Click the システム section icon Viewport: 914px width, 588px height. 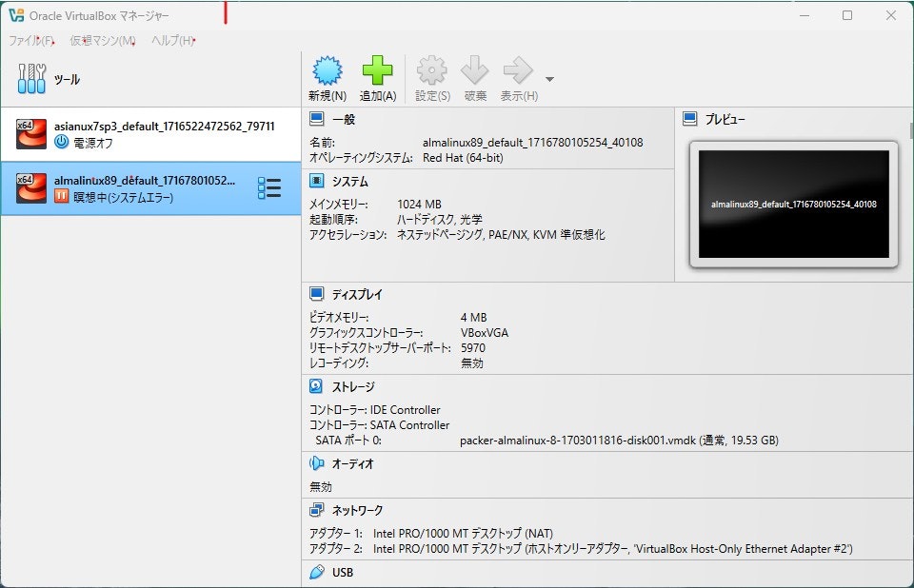pos(314,181)
